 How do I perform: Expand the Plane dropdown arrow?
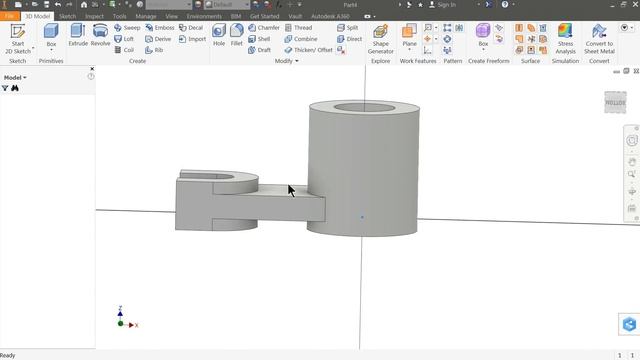(409, 50)
